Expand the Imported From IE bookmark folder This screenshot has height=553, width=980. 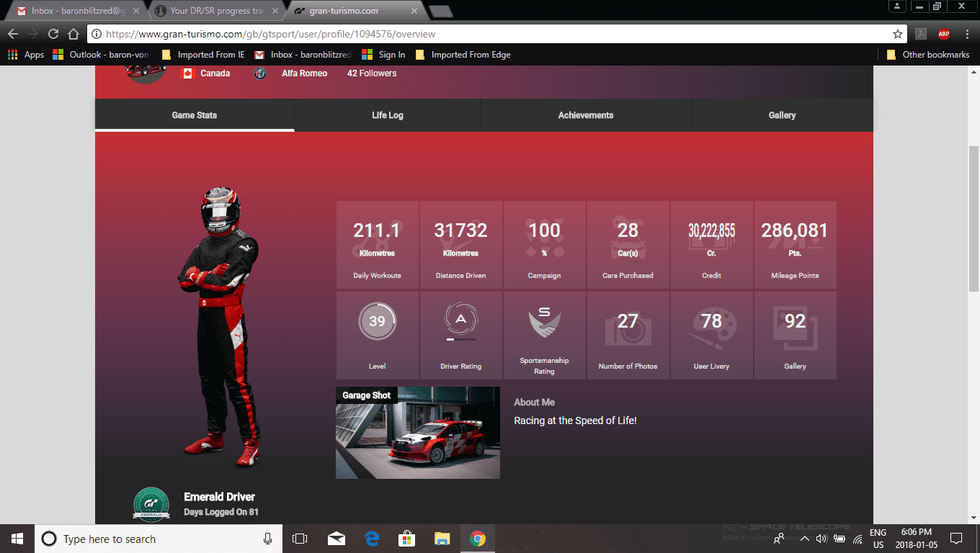point(203,55)
